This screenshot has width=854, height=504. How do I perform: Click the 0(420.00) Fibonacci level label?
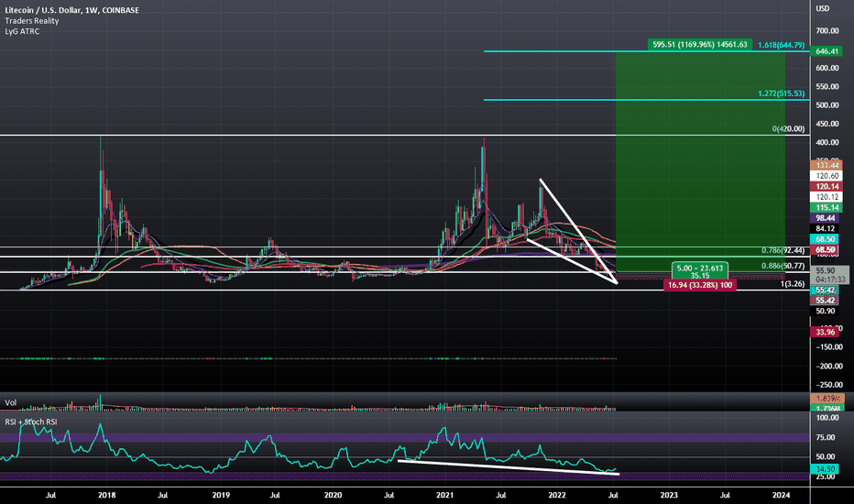click(x=788, y=128)
